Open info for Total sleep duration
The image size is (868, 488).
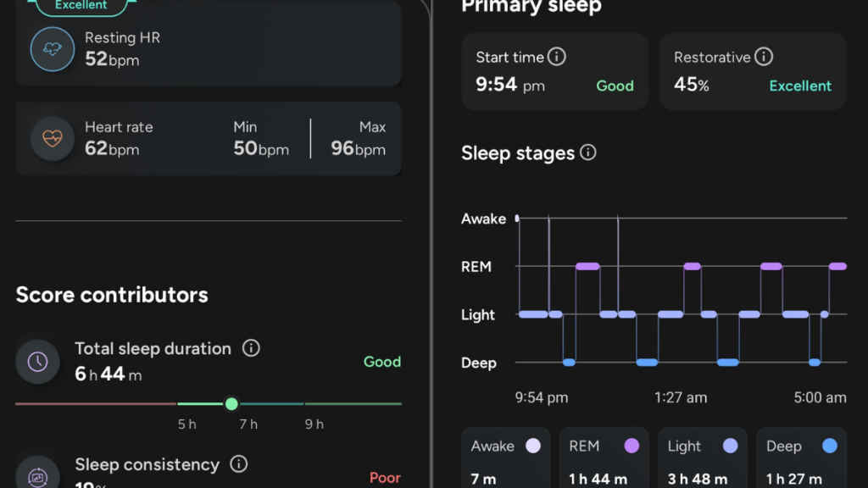[251, 348]
